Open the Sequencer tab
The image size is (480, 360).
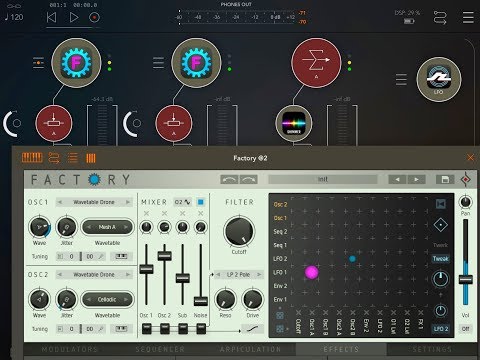pos(160,349)
